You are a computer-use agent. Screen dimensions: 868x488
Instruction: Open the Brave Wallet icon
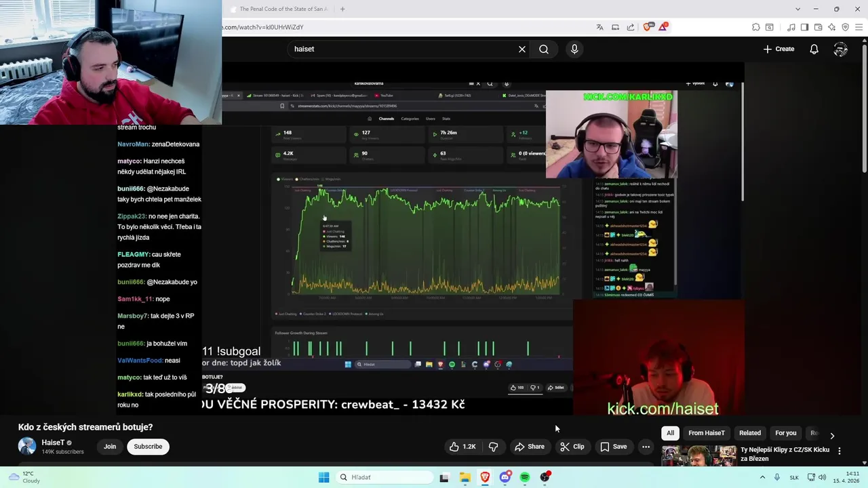[x=818, y=27]
